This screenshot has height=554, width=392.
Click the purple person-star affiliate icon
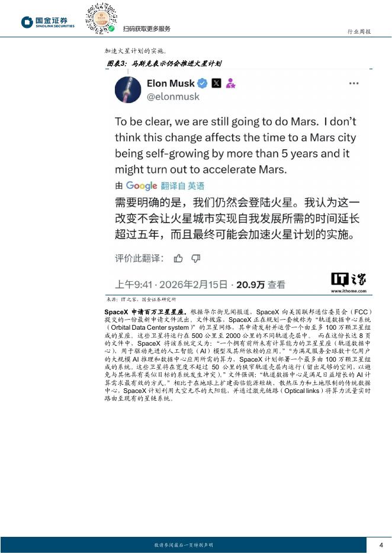click(x=230, y=83)
